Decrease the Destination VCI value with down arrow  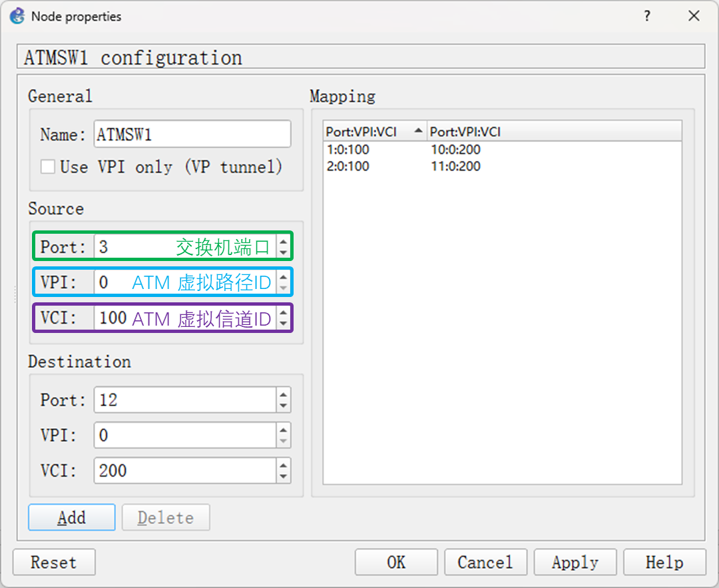[x=284, y=476]
